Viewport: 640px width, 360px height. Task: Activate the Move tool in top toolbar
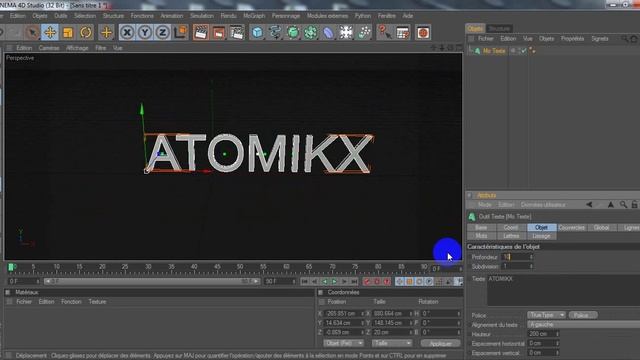click(x=50, y=32)
